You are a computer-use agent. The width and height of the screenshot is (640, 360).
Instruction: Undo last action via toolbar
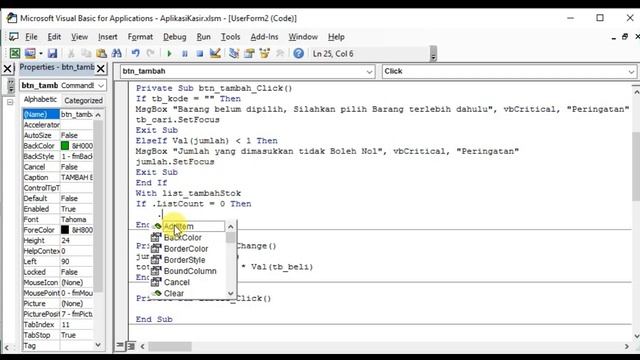pyautogui.click(x=136, y=53)
